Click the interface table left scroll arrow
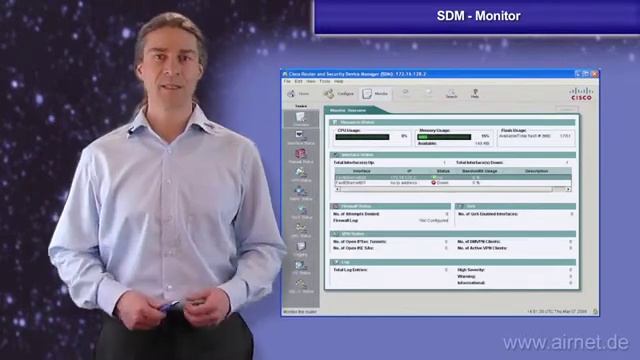This screenshot has height=360, width=640. 338,189
